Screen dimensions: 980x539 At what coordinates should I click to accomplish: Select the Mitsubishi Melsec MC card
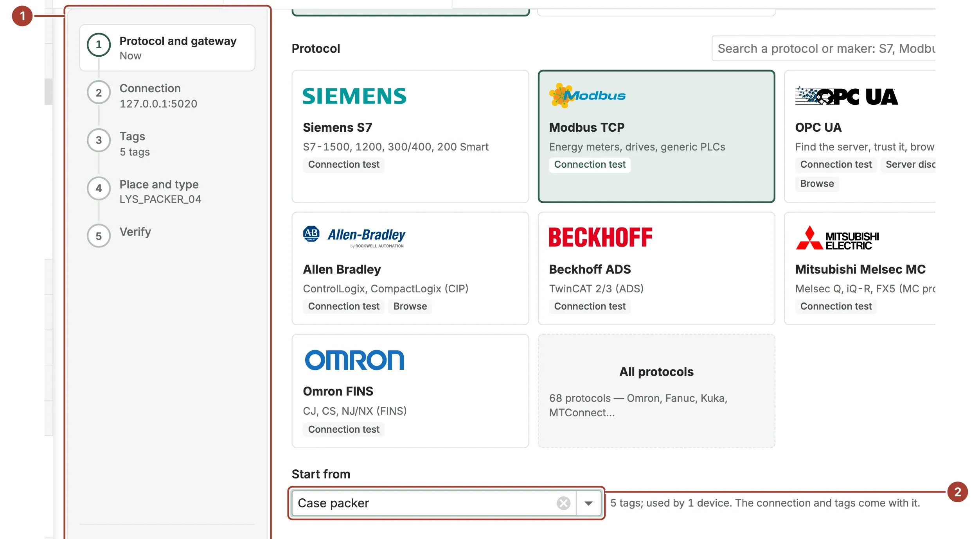pos(860,269)
